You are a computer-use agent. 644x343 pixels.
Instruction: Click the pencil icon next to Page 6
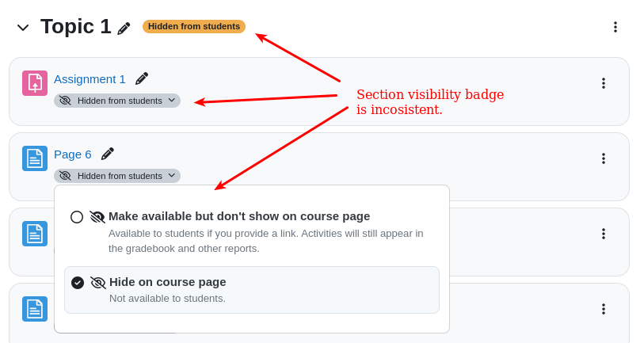(x=108, y=154)
